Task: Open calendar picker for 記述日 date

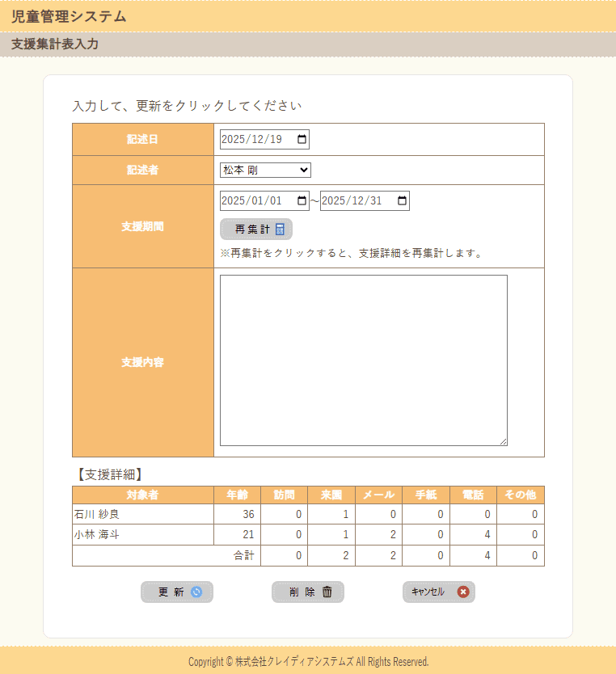Action: (302, 140)
